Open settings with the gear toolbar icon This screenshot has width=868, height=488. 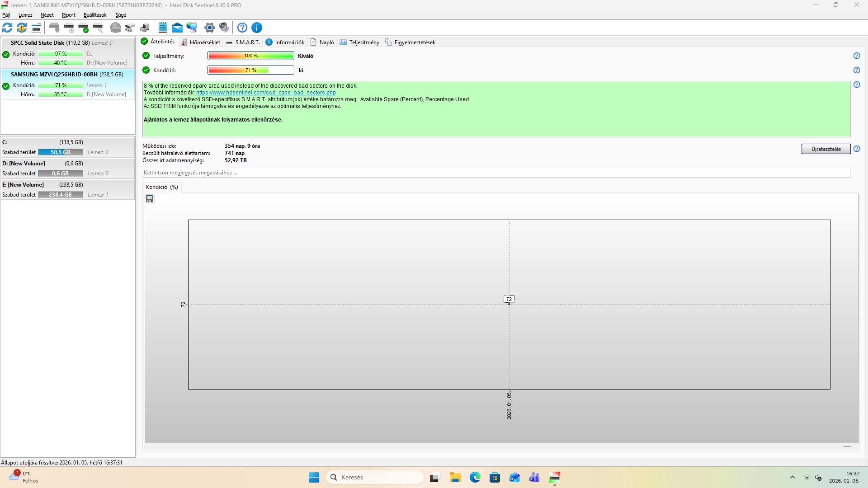[x=209, y=28]
